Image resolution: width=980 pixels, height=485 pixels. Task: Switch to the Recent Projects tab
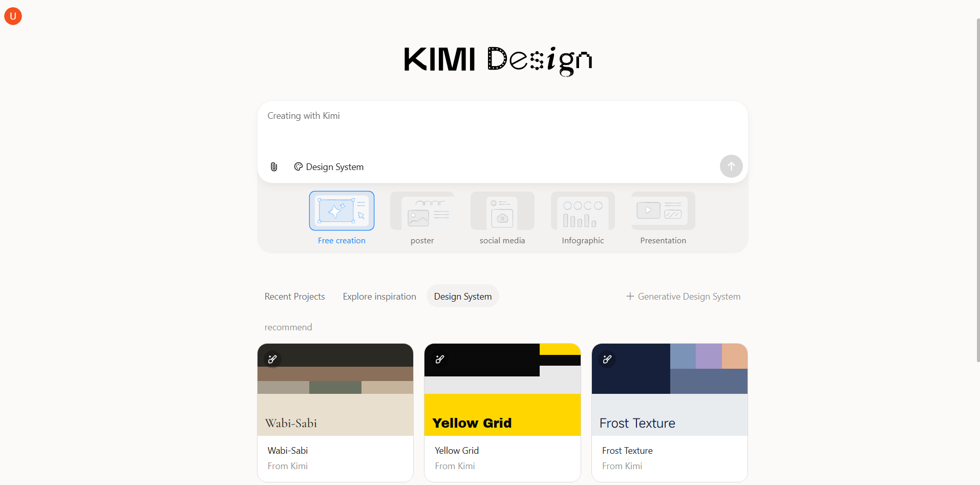[294, 296]
